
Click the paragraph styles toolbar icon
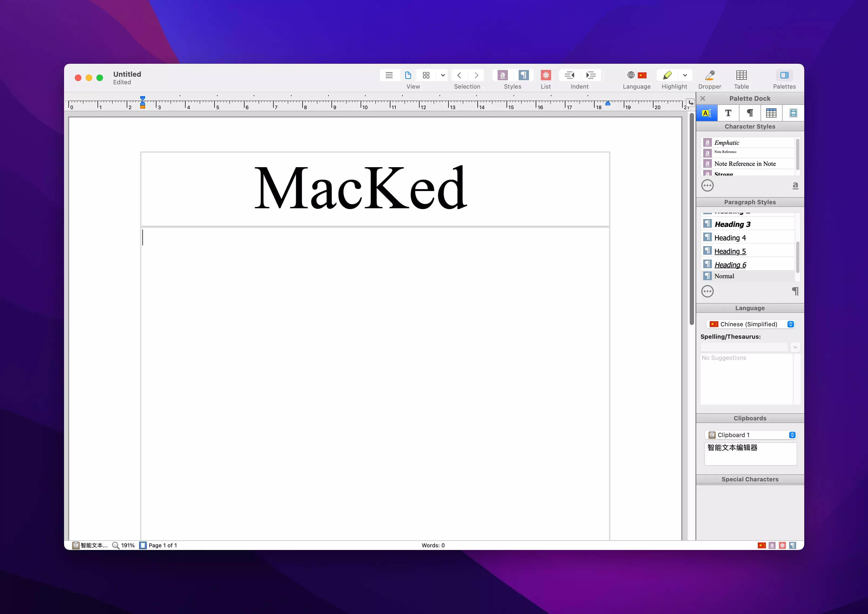523,75
